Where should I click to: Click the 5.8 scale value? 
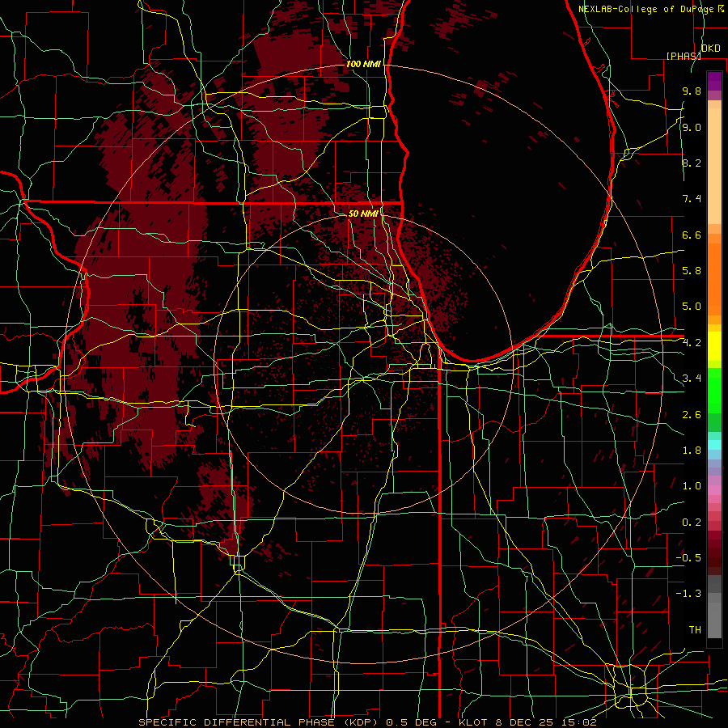[692, 271]
